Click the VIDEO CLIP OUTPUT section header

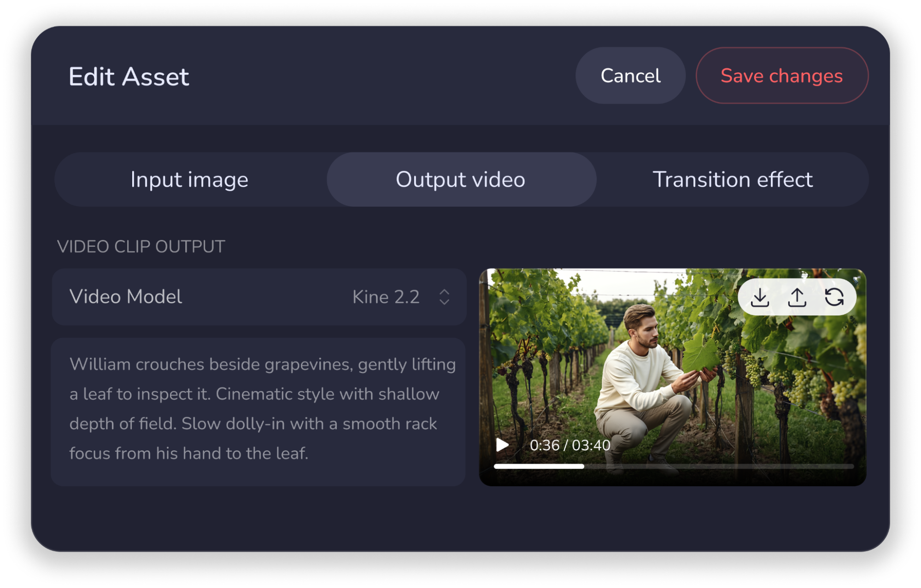point(141,246)
